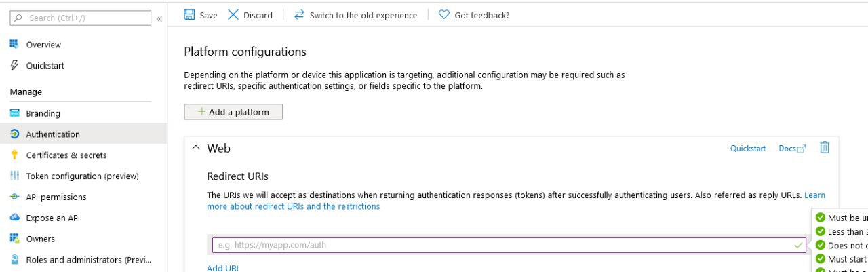Delete the Web platform with trash icon
868x272 pixels.
(825, 147)
